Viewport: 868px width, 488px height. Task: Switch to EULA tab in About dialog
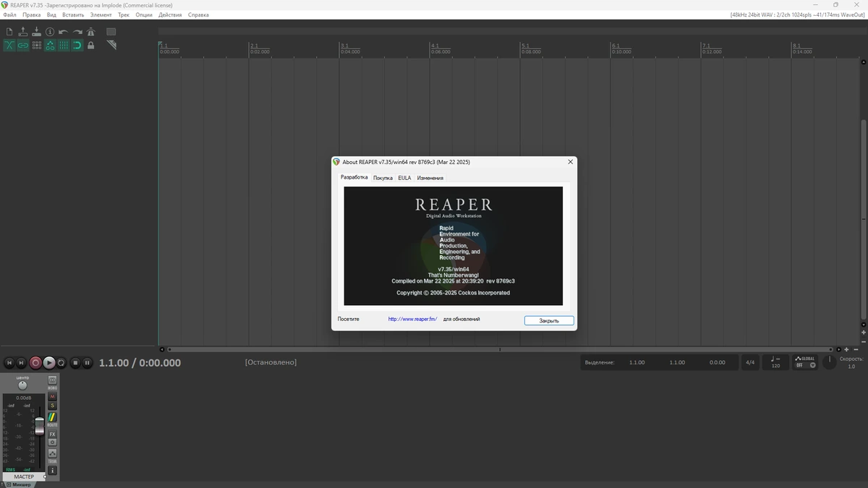pos(404,178)
